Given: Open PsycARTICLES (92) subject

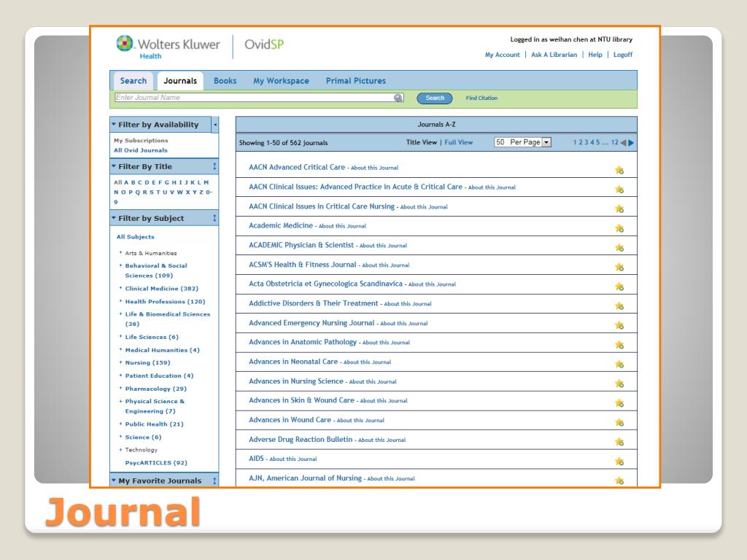Looking at the screenshot, I should pyautogui.click(x=156, y=462).
